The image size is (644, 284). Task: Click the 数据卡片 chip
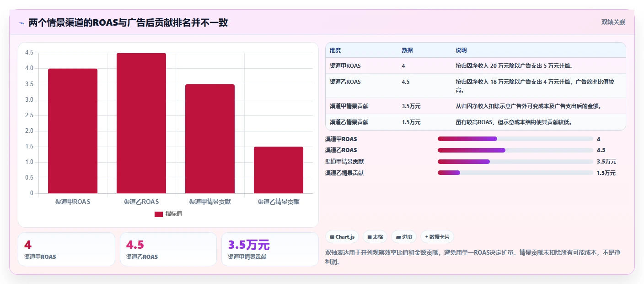[437, 237]
